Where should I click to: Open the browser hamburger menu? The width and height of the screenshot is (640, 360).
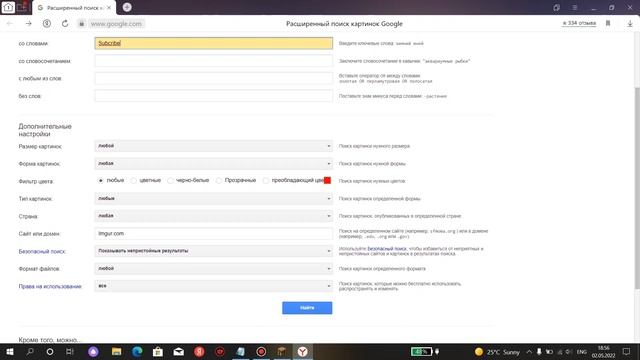pos(574,7)
